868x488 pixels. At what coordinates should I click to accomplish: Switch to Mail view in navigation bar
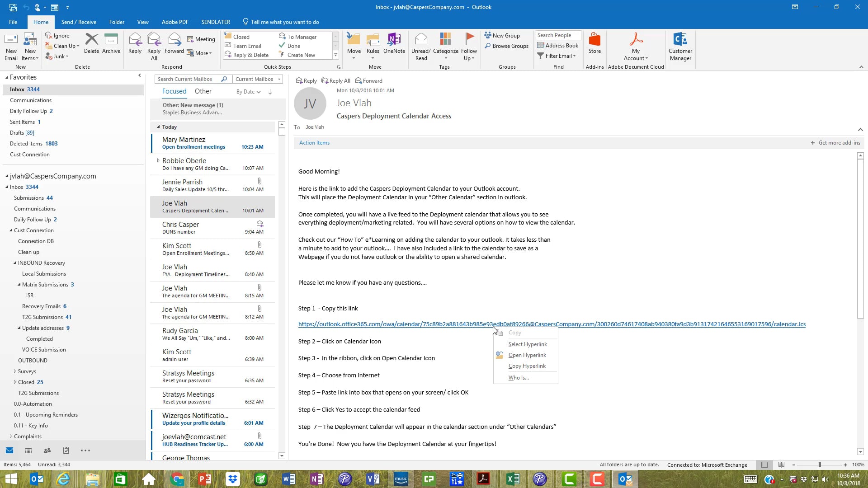pos(9,450)
